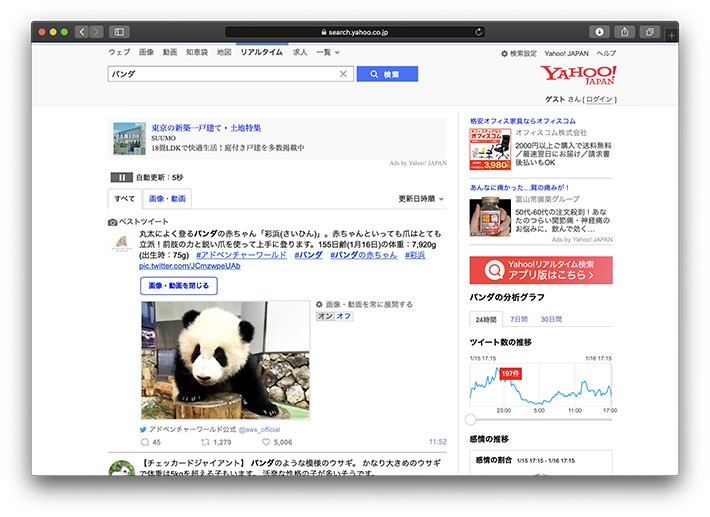Select the 画像・動画 results tab

(x=167, y=199)
